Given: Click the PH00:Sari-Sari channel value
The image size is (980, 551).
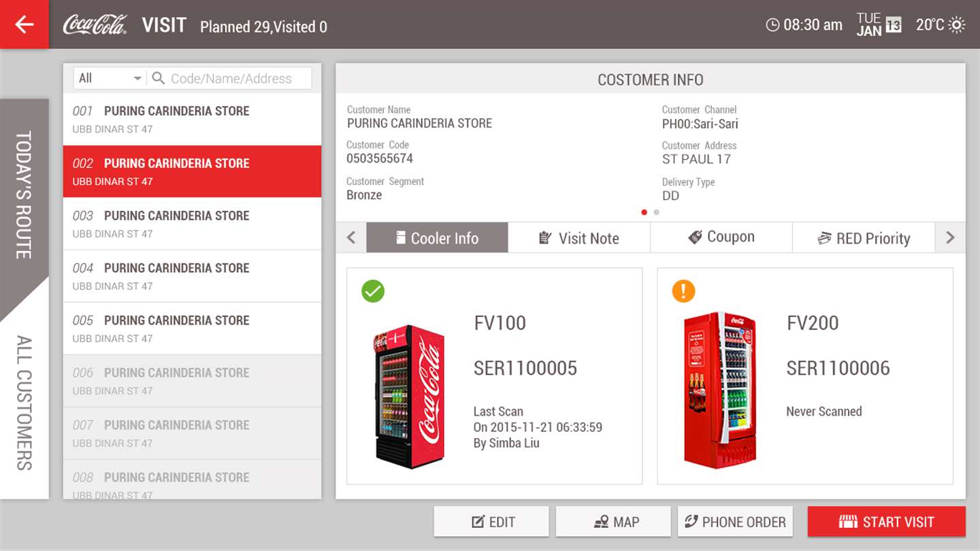Looking at the screenshot, I should 700,124.
